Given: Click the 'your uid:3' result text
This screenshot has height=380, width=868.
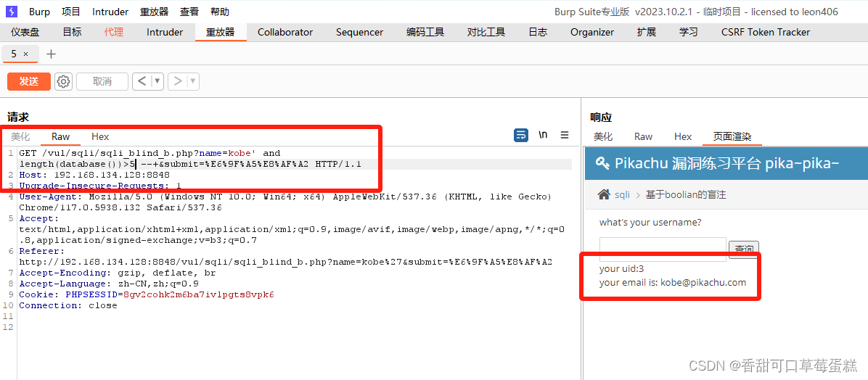Looking at the screenshot, I should pos(621,269).
